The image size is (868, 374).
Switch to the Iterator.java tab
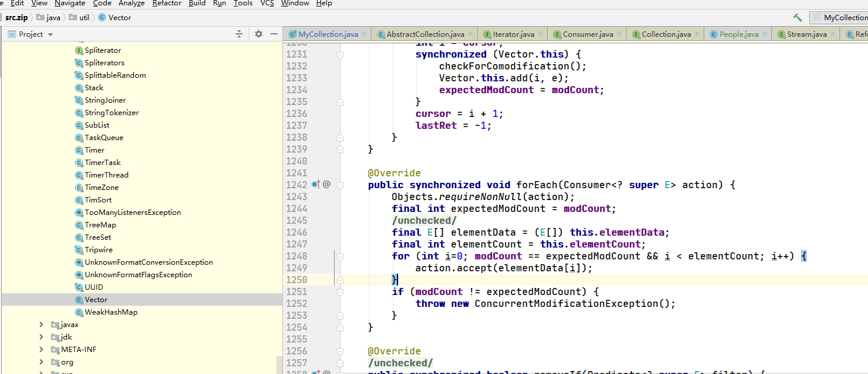[513, 34]
